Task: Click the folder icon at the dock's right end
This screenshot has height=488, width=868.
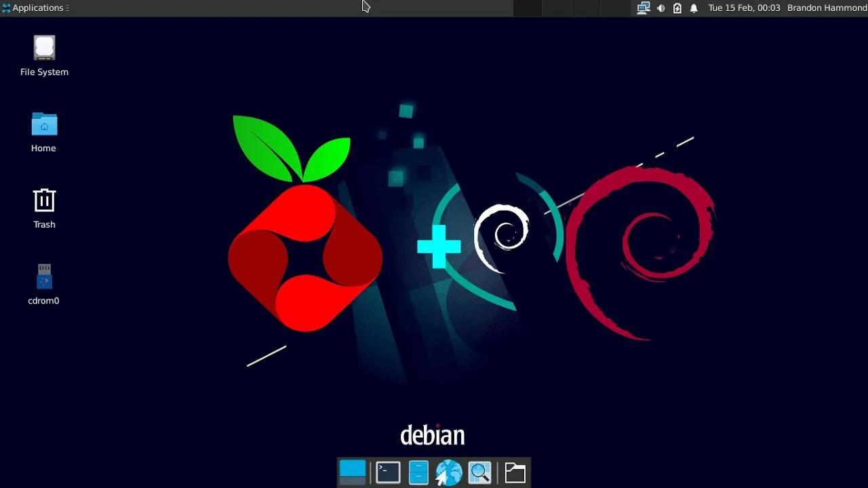Action: coord(515,472)
